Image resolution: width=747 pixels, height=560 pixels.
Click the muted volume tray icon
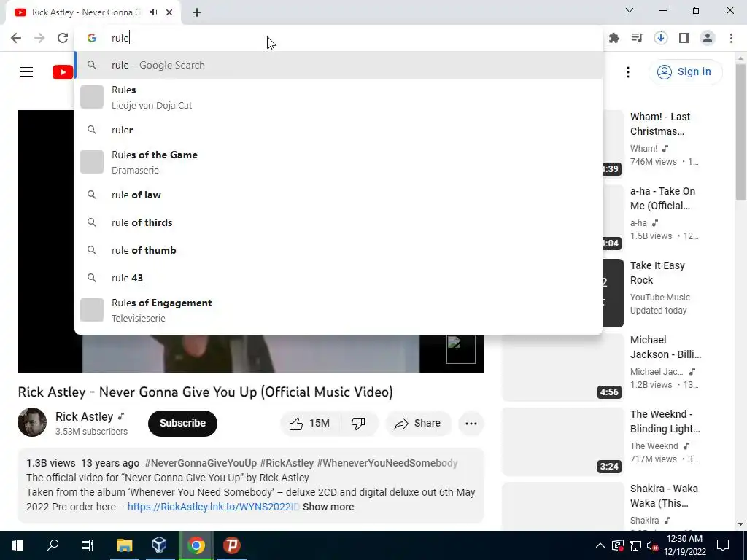coord(652,545)
